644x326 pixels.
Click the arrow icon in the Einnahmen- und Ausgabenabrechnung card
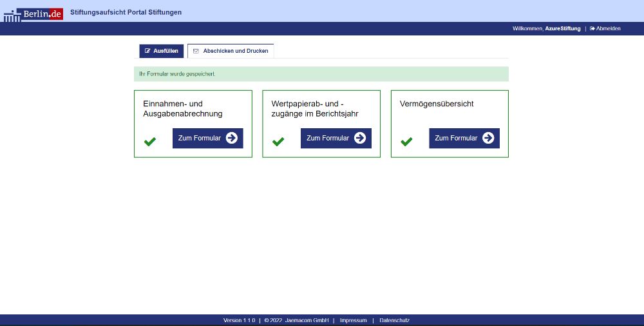pos(232,138)
